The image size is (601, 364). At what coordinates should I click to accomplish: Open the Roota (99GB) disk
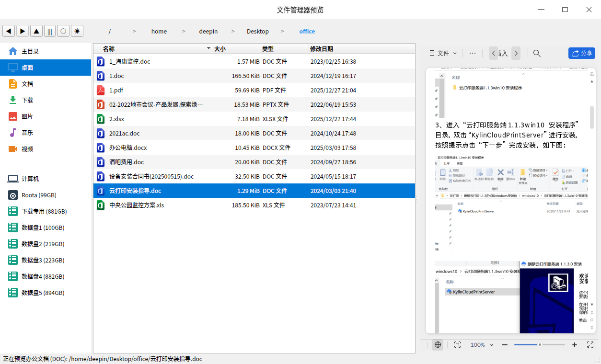pyautogui.click(x=46, y=195)
